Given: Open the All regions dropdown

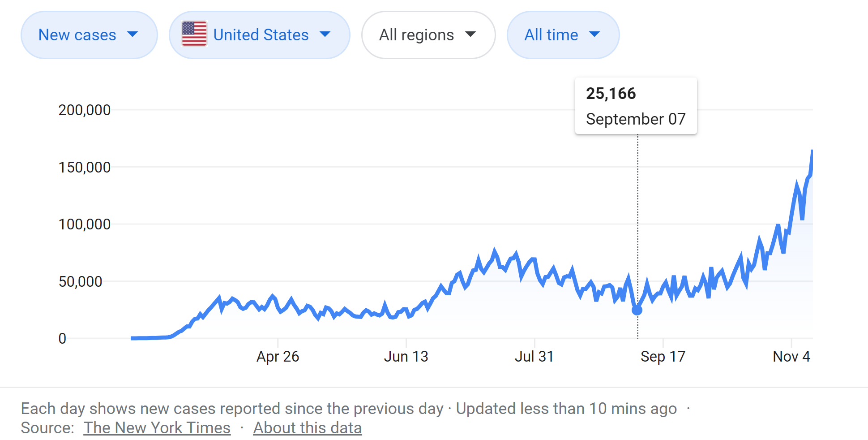Looking at the screenshot, I should [428, 35].
